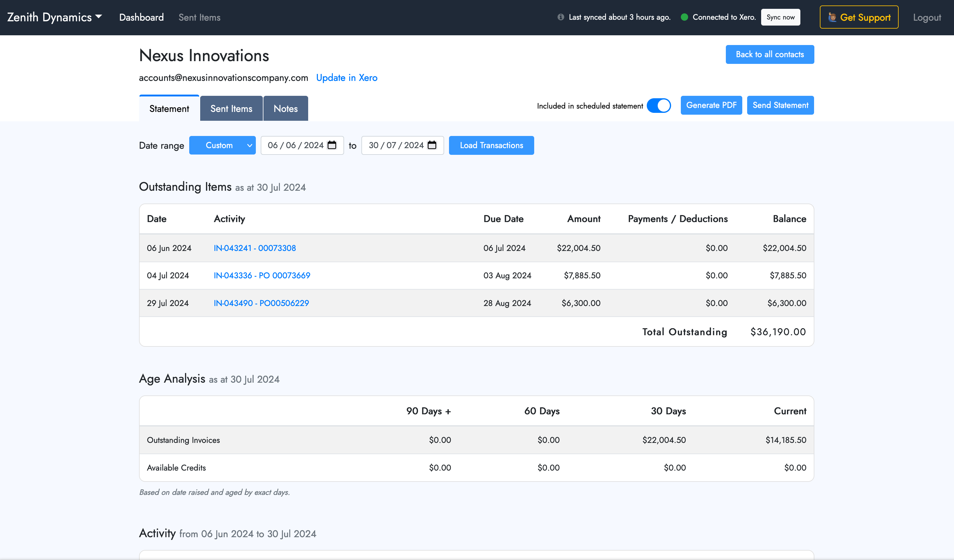
Task: Click the Generate PDF button
Action: click(x=711, y=105)
